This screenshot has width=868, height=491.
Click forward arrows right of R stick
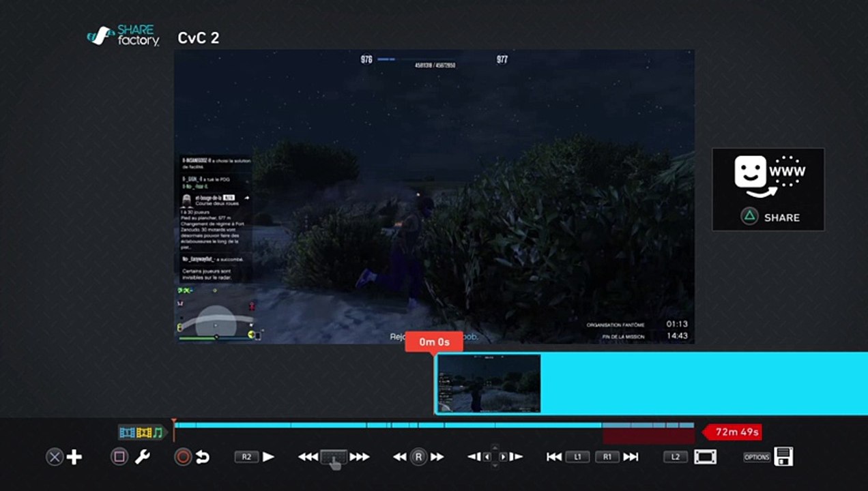(437, 457)
